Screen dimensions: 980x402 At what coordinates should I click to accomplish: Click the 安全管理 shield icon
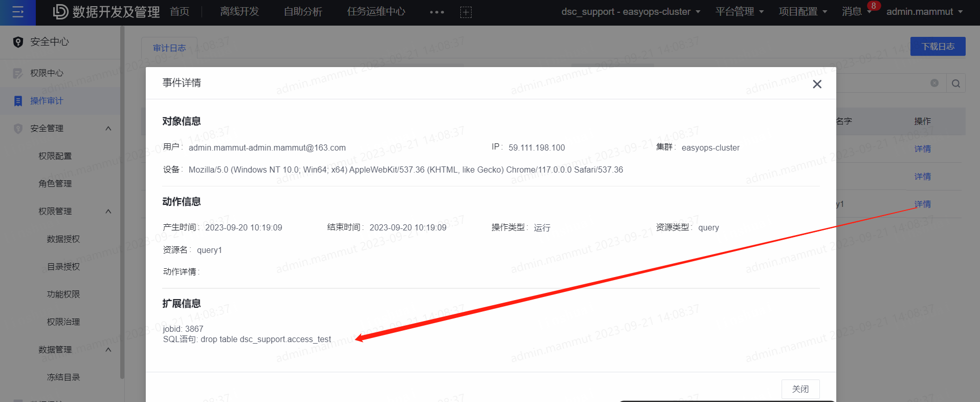coord(18,129)
